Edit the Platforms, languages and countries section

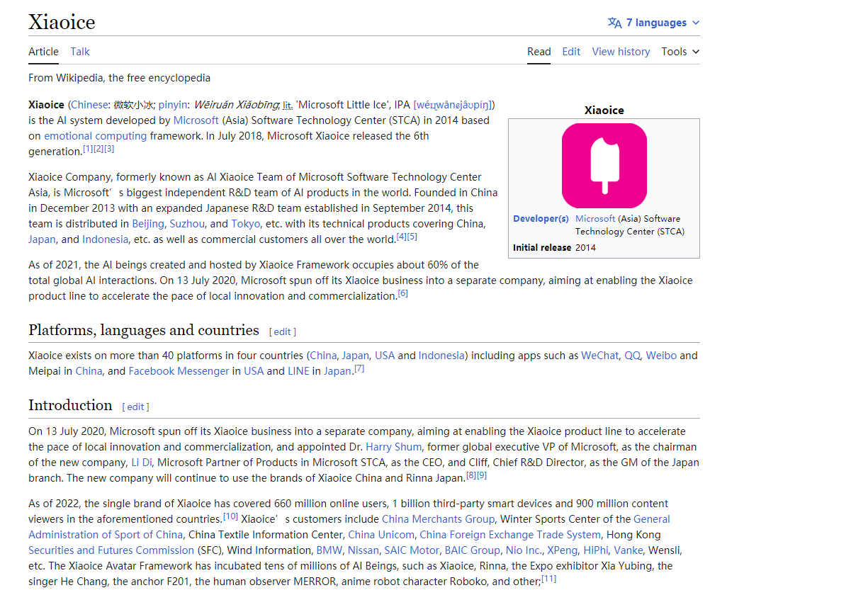click(x=282, y=331)
